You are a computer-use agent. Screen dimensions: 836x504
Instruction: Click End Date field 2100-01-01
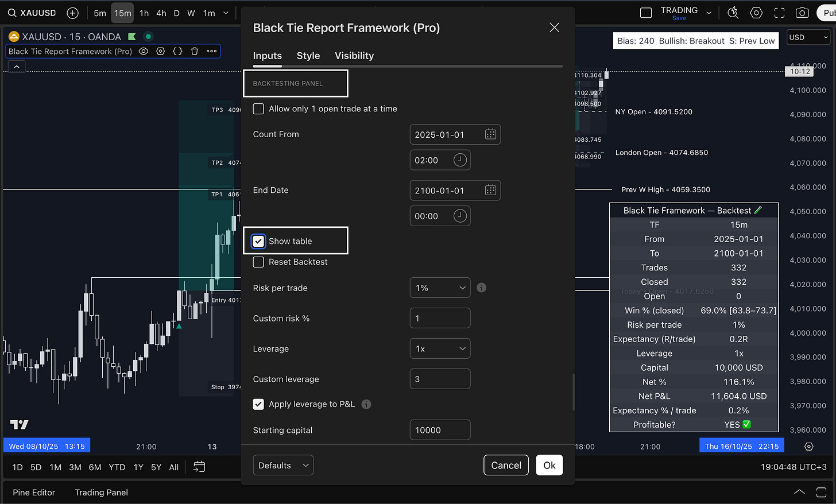pyautogui.click(x=455, y=190)
